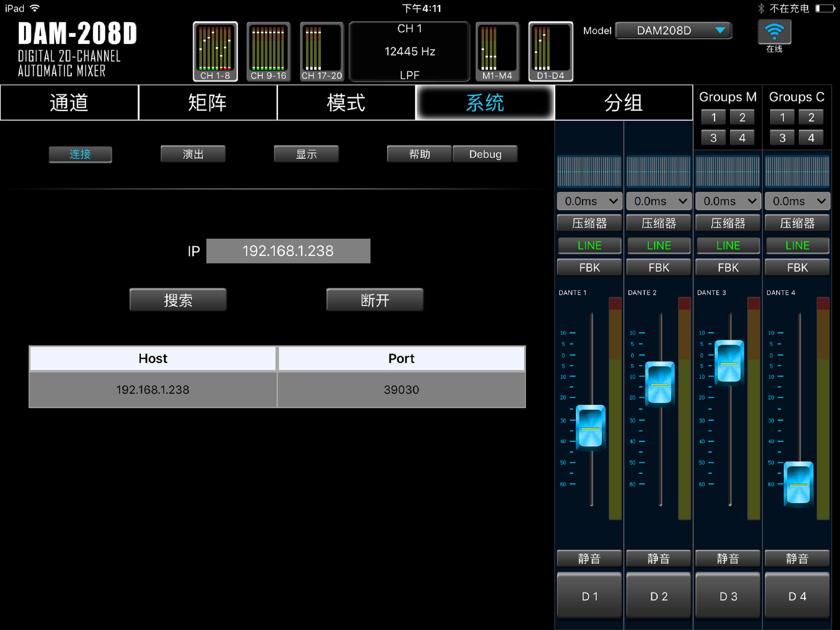Click the Port column header

coord(401,358)
